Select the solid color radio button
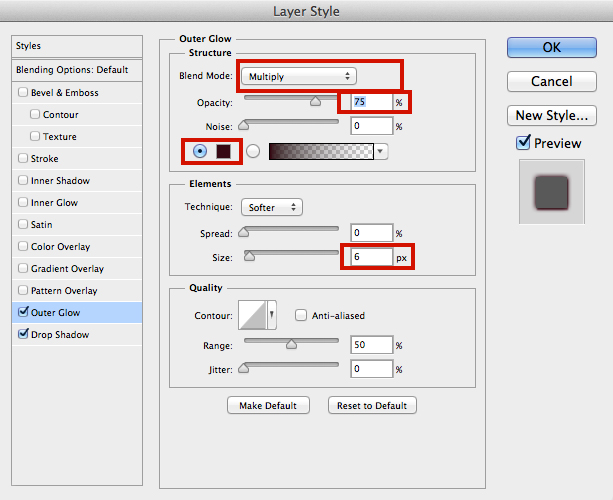The height and width of the screenshot is (500, 613). (x=200, y=151)
